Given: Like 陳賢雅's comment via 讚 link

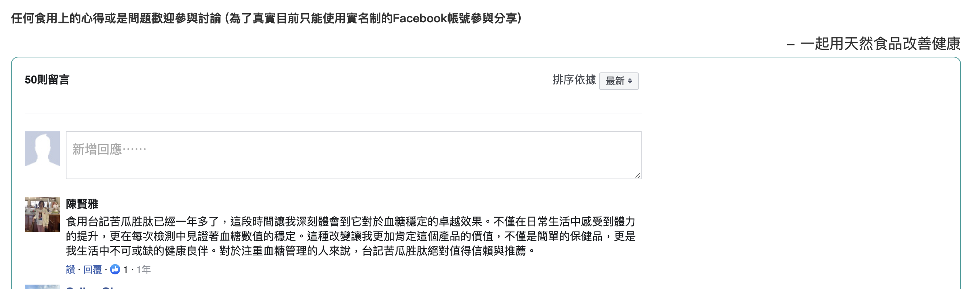Looking at the screenshot, I should (71, 270).
